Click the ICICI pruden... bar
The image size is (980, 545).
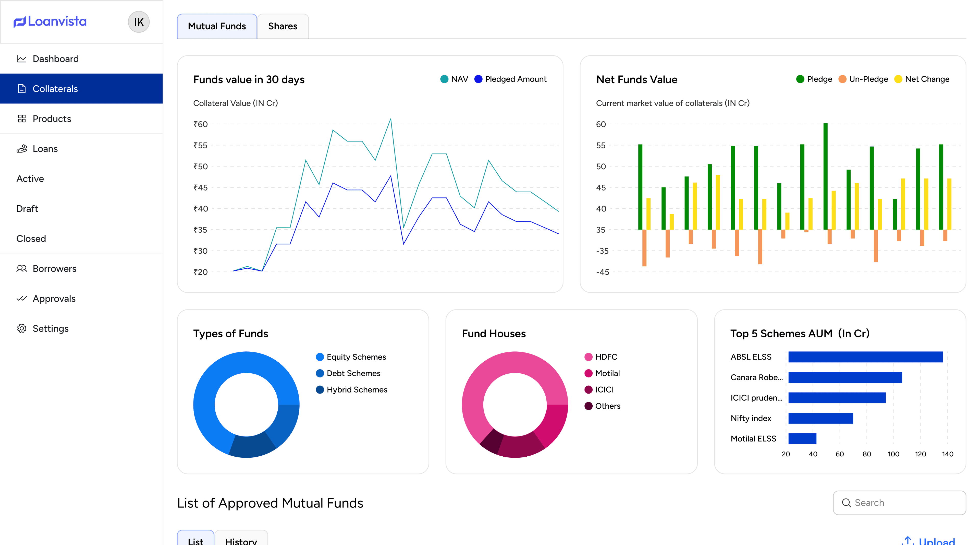pyautogui.click(x=837, y=398)
